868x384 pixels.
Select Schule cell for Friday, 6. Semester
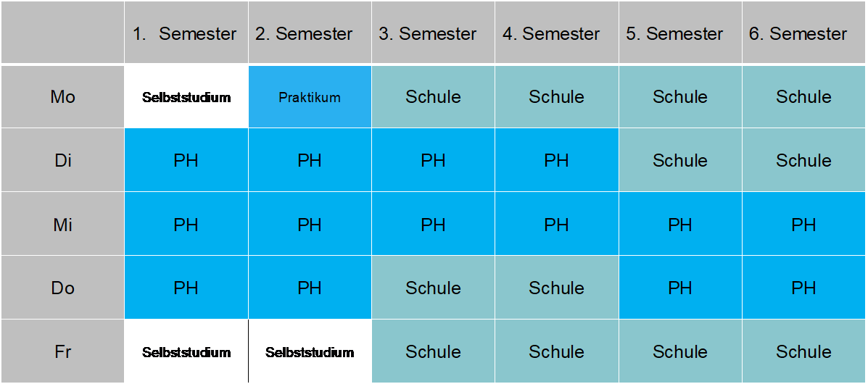(803, 351)
